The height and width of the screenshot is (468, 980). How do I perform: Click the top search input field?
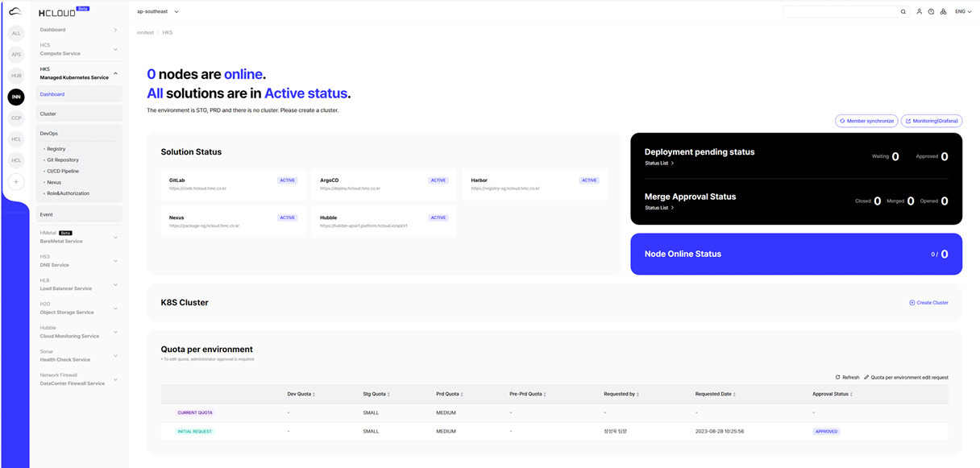(841, 12)
